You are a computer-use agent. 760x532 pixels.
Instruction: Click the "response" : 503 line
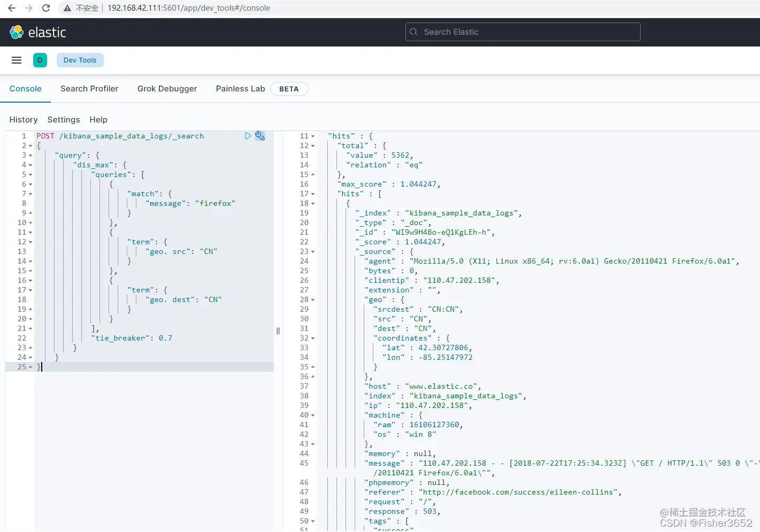click(x=402, y=511)
